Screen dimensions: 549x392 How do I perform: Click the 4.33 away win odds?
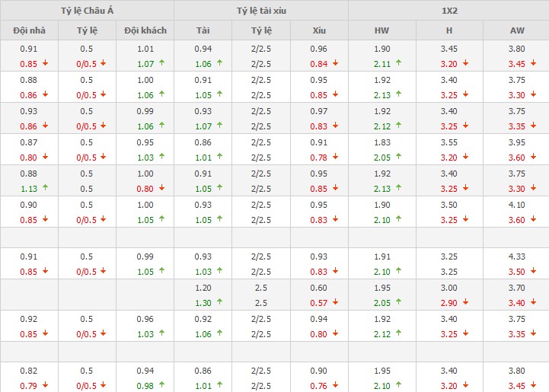coord(517,257)
